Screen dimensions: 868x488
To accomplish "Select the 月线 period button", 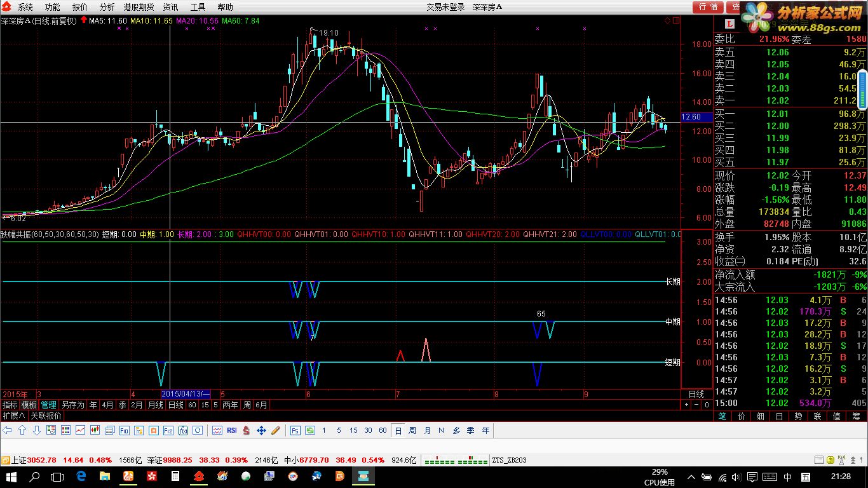I will coord(155,405).
